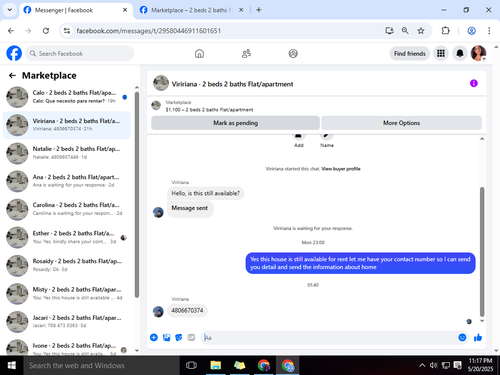Click the chat messages scrollbar

point(482,252)
